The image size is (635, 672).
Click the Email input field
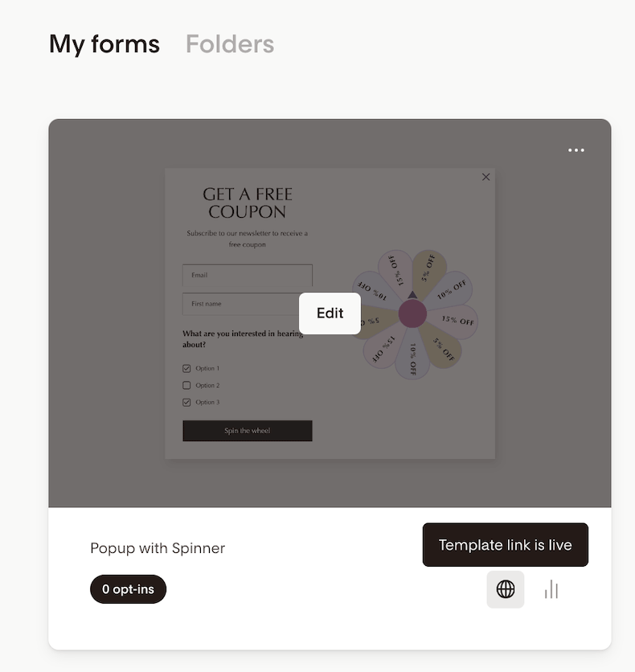pyautogui.click(x=247, y=275)
